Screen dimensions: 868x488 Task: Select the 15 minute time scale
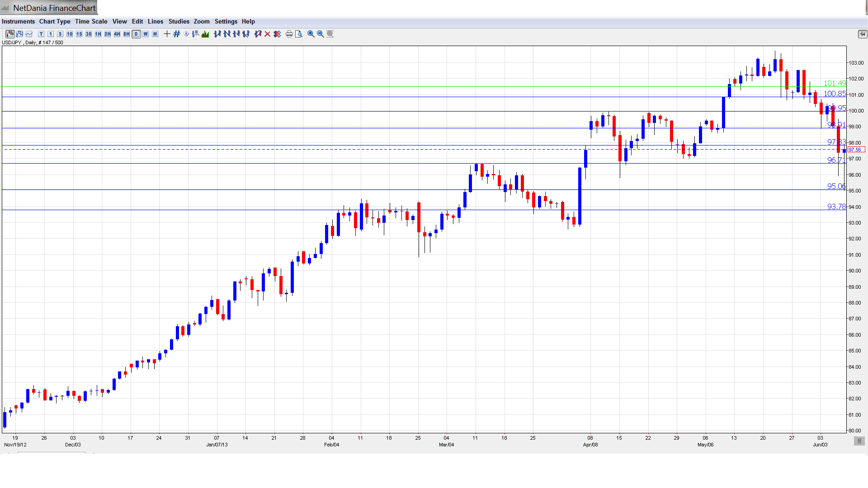(79, 34)
